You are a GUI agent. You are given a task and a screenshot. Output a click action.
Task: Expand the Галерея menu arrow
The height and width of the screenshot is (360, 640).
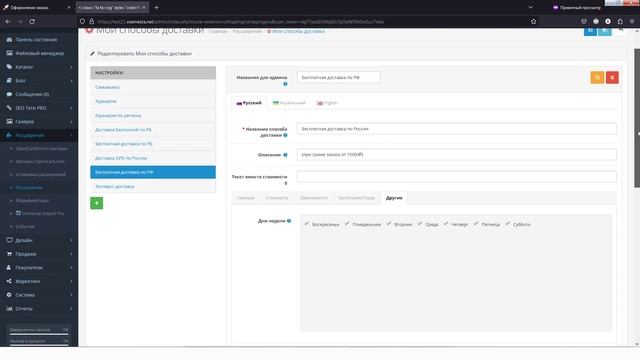[71, 122]
